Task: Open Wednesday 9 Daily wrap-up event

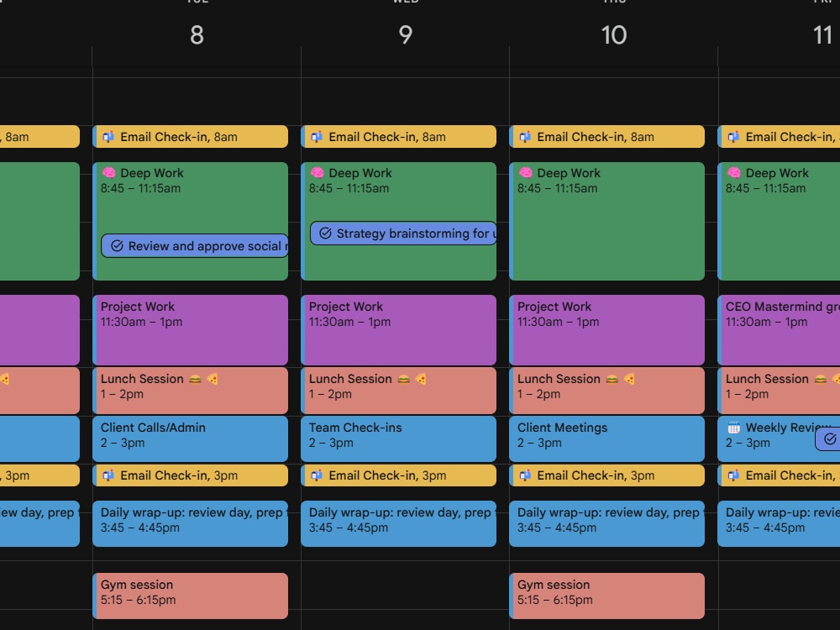Action: 398,523
